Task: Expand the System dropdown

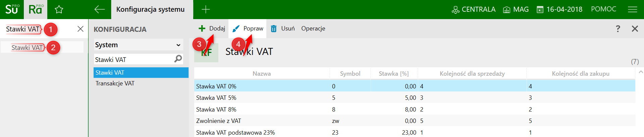Action: coord(138,45)
